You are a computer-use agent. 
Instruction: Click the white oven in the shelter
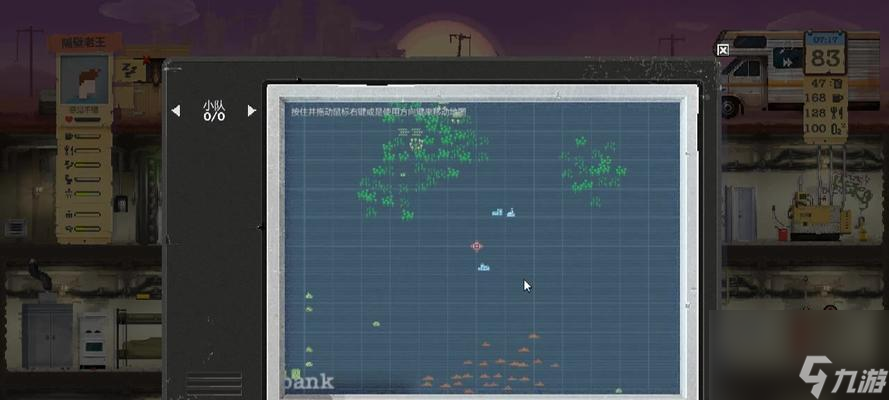pos(94,341)
